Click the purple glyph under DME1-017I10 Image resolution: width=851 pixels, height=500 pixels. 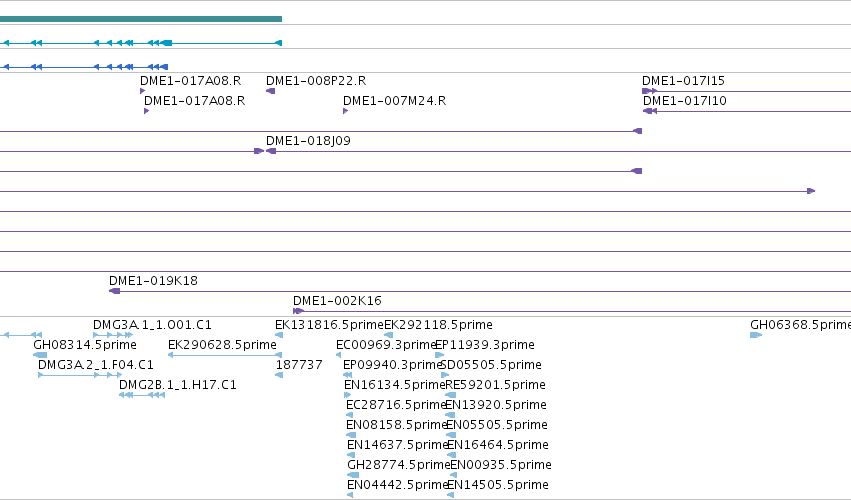tap(650, 111)
